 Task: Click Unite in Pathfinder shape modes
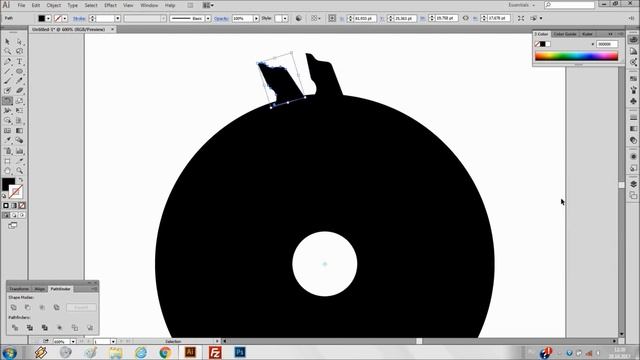point(13,307)
